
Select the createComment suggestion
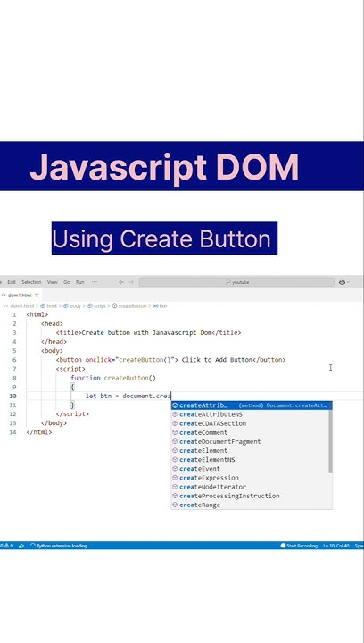click(x=250, y=432)
